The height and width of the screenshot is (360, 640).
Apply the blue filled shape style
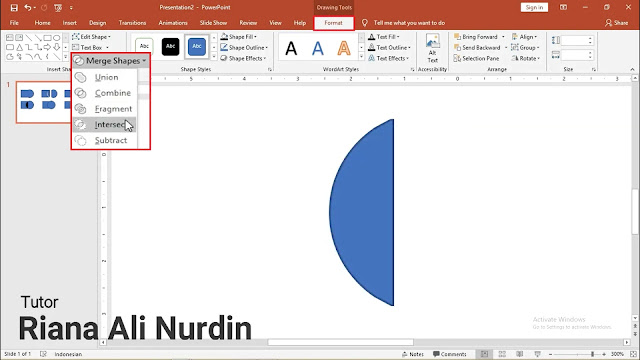pyautogui.click(x=197, y=46)
